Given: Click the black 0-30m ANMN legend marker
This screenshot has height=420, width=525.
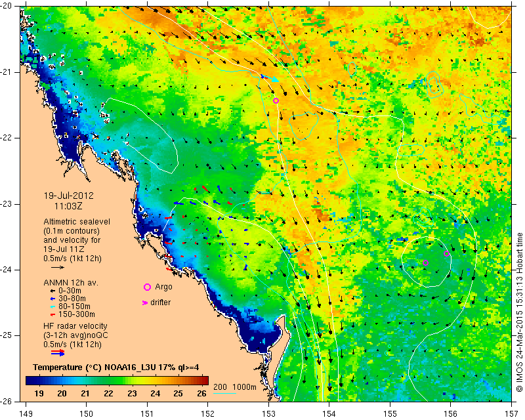Looking at the screenshot, I should [x=52, y=291].
